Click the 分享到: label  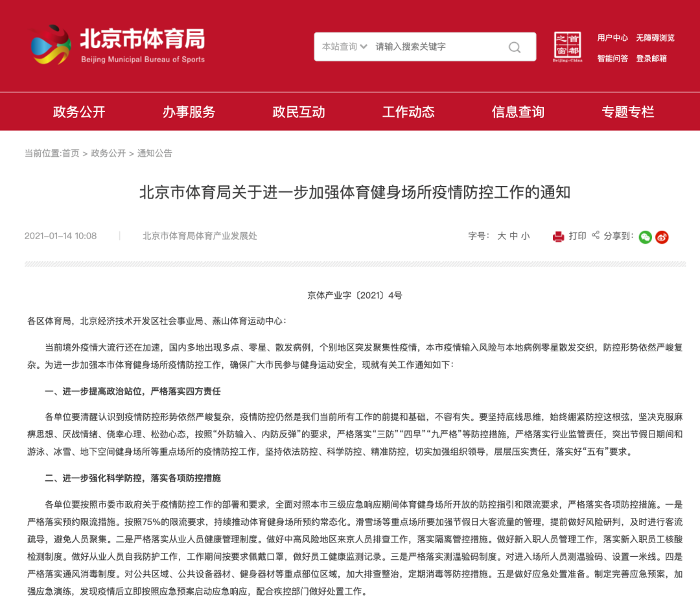pyautogui.click(x=618, y=236)
